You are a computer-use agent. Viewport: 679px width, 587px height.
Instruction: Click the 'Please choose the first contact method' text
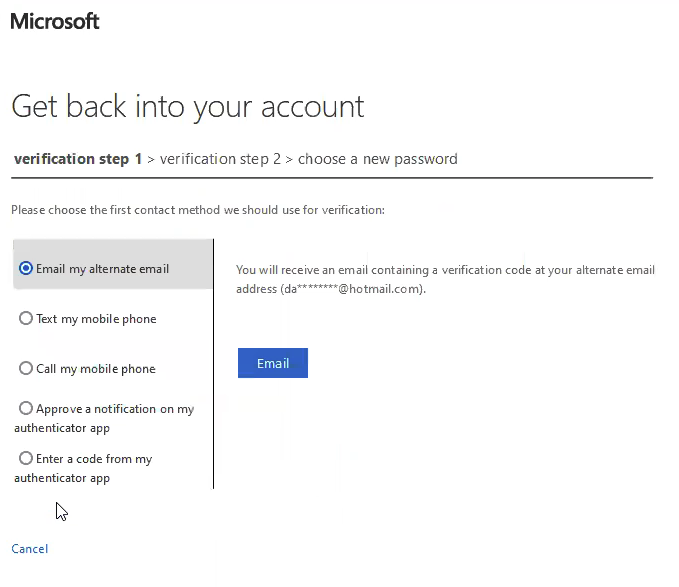pyautogui.click(x=198, y=210)
